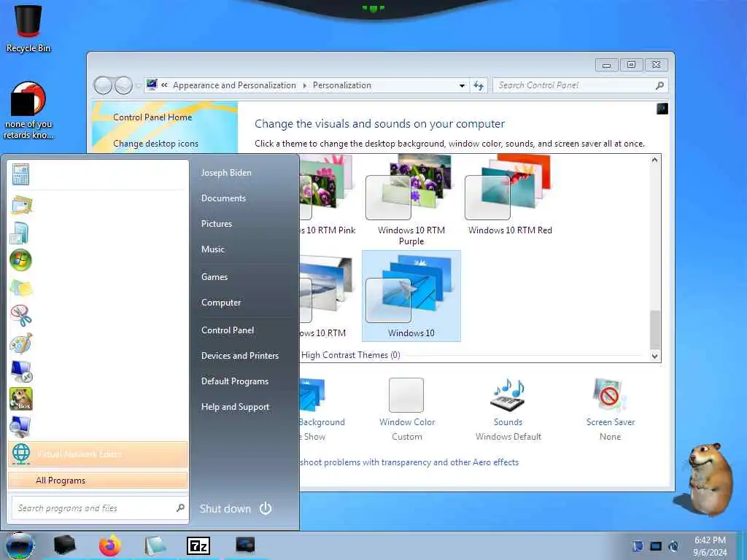Launch the envelope mail icon program in Start menu
747x560 pixels.
tap(21, 206)
